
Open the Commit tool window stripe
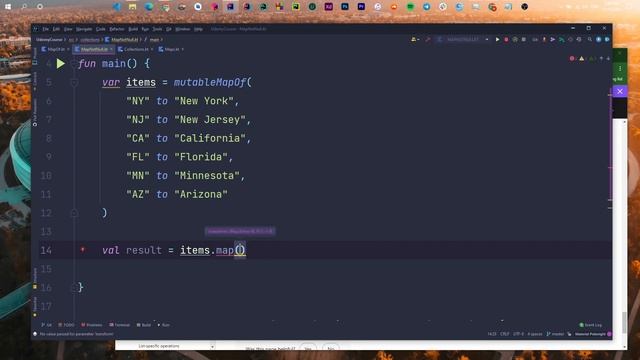35,82
